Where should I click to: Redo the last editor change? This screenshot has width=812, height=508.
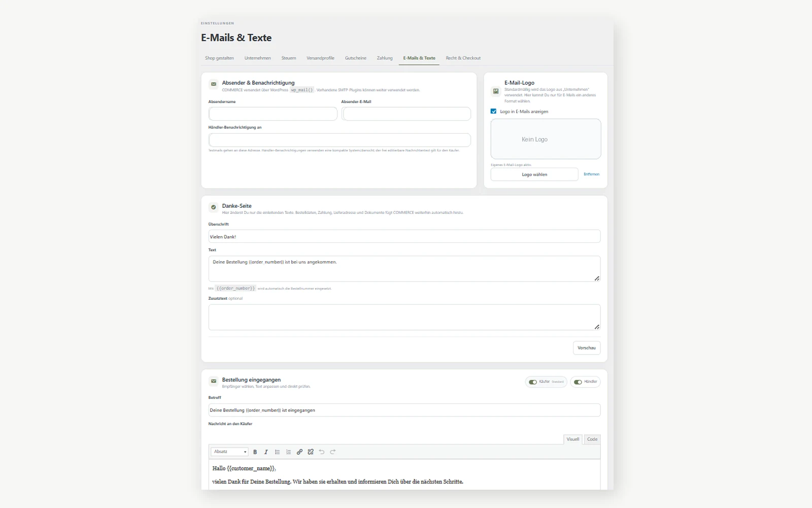[x=333, y=452]
